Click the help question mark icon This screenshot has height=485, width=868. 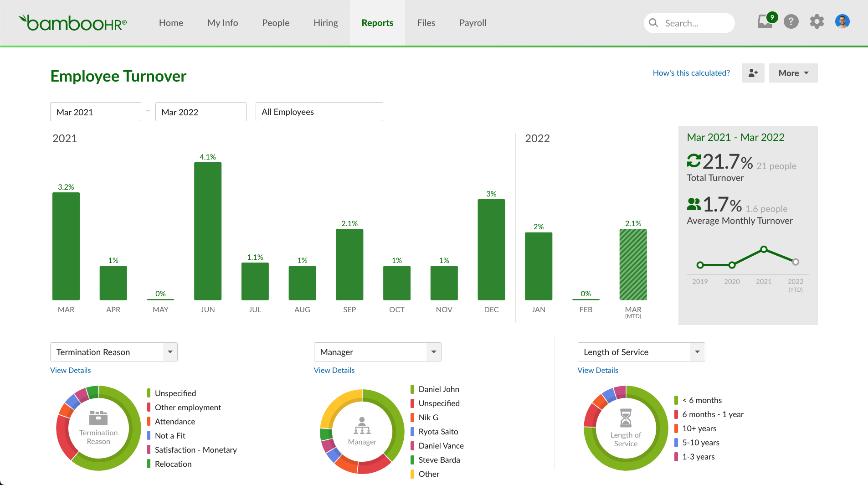(791, 21)
